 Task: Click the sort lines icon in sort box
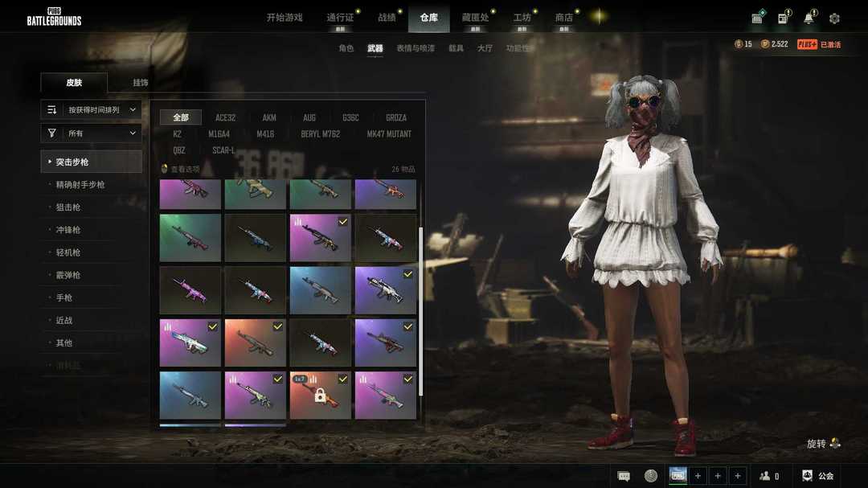[52, 109]
